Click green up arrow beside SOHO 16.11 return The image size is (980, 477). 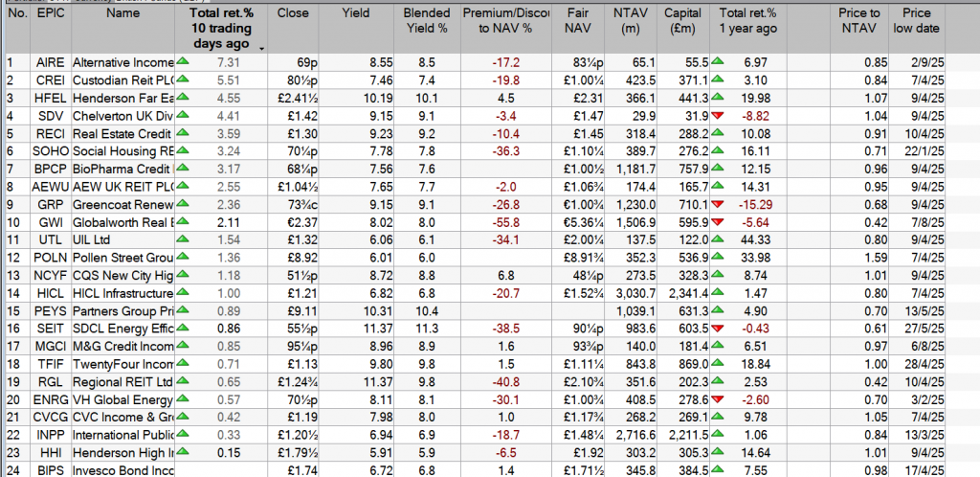click(718, 150)
